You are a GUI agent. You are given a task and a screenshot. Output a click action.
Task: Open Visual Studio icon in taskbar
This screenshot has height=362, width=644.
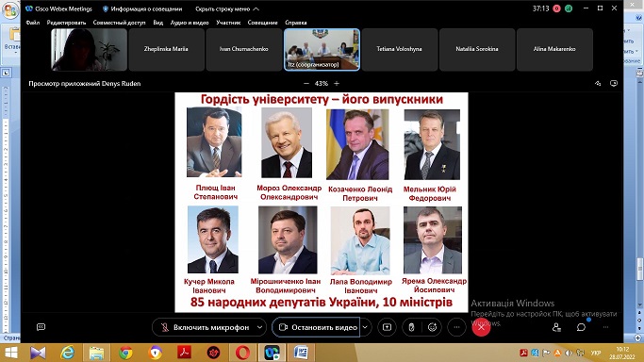click(38, 353)
